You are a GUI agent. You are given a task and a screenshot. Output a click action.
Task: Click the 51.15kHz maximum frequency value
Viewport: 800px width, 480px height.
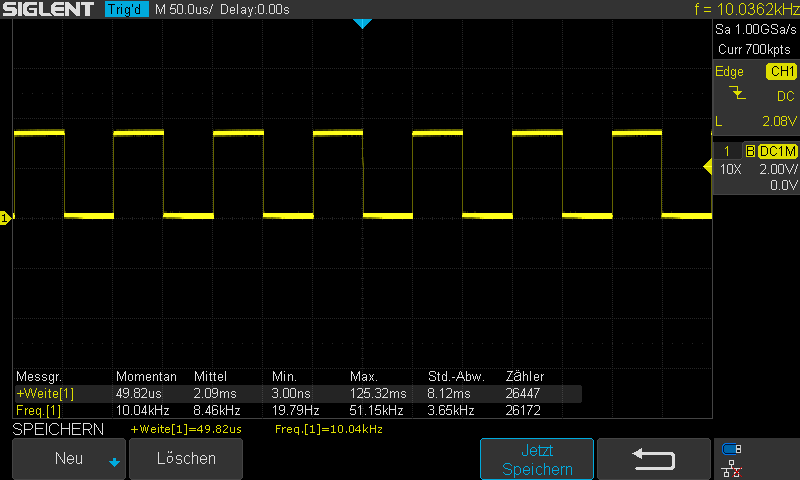pyautogui.click(x=377, y=411)
